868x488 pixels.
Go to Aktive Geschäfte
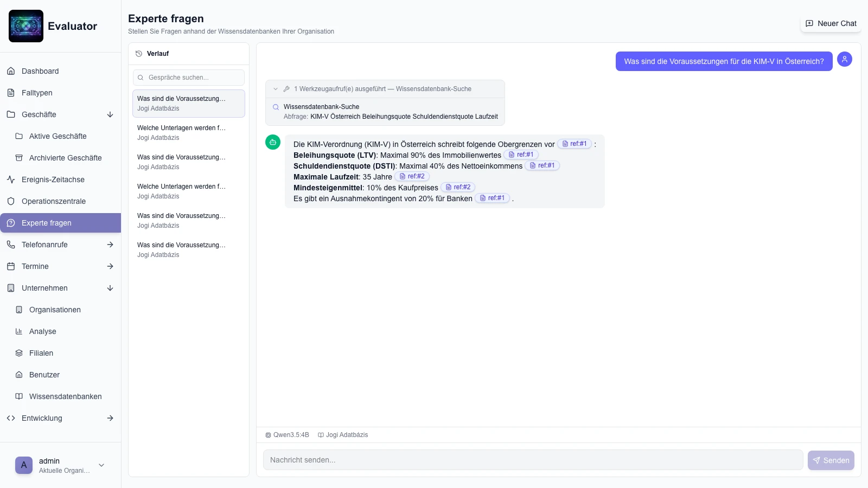coord(58,136)
